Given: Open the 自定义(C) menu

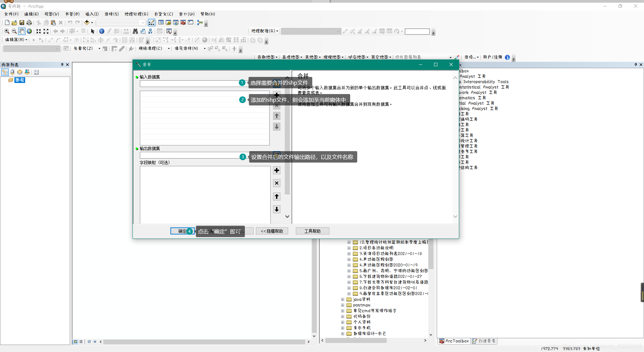Looking at the screenshot, I should tap(164, 14).
